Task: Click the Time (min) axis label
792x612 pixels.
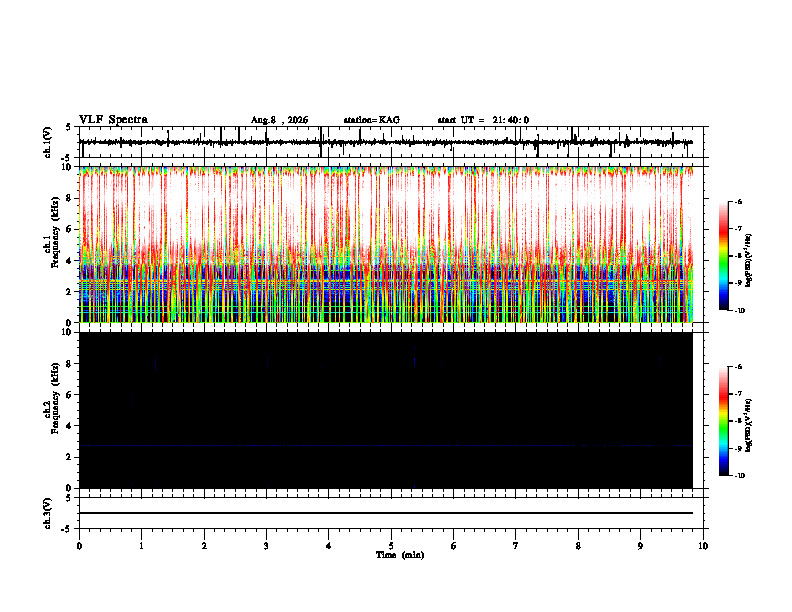Action: pos(400,555)
